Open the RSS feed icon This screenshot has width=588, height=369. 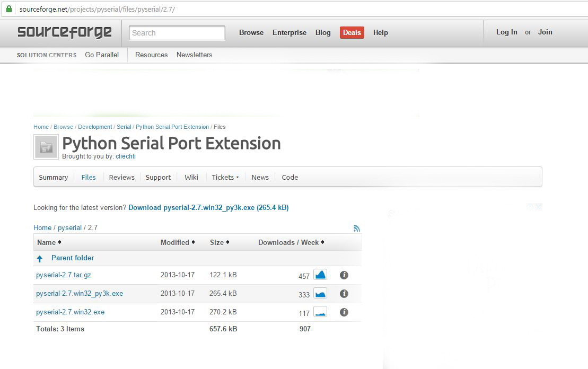click(357, 228)
